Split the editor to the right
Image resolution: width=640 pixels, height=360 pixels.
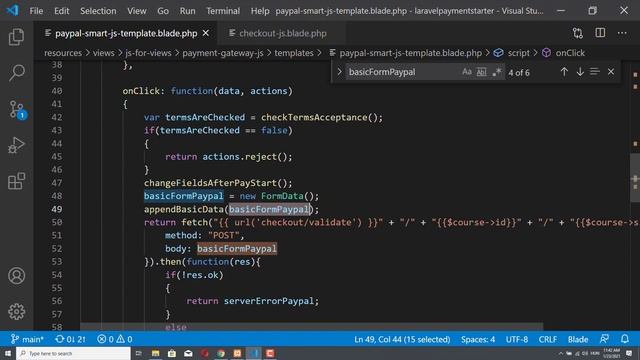(600, 33)
